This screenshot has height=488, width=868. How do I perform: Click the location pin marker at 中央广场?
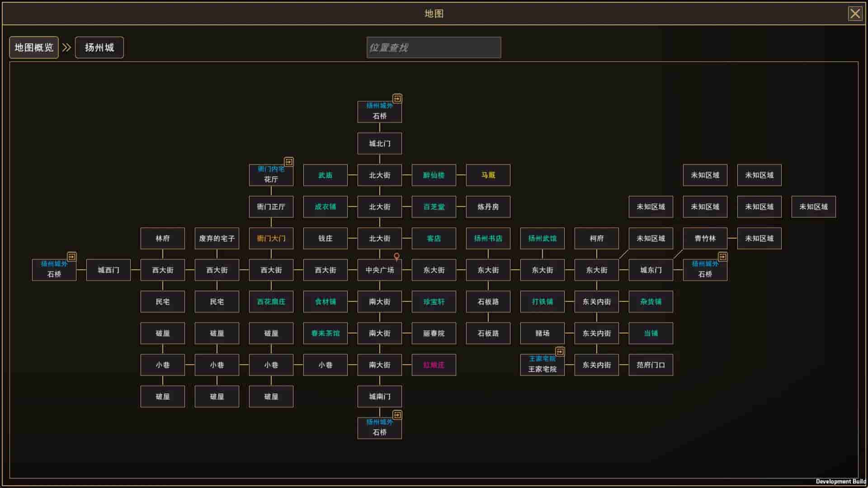(x=396, y=257)
